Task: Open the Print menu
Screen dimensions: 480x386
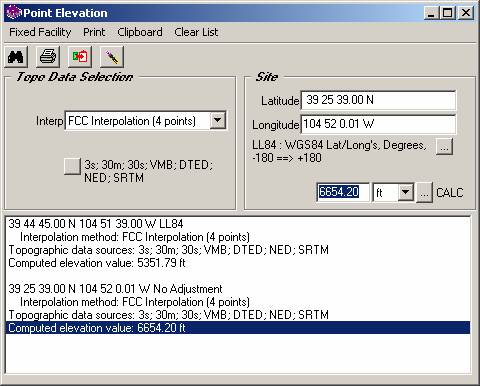Action: pos(94,32)
